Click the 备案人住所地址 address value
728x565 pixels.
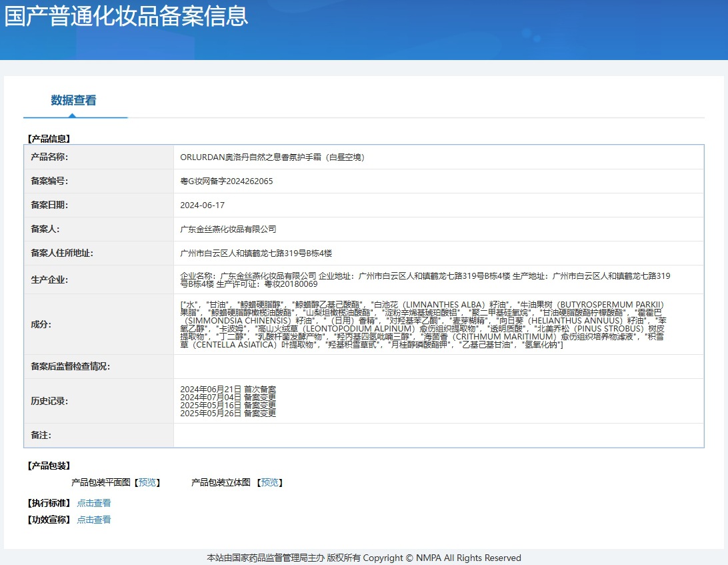pyautogui.click(x=256, y=253)
